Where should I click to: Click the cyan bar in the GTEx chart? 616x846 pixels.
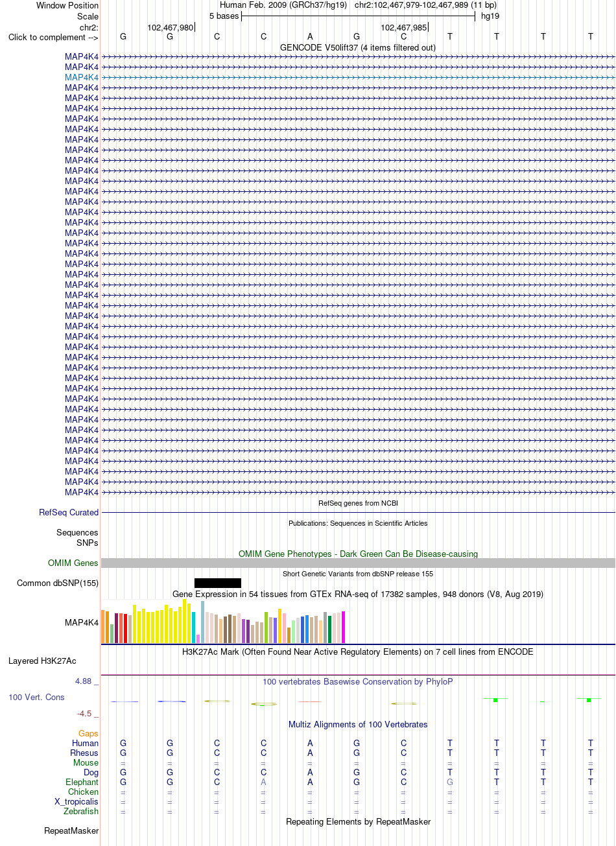pos(194,628)
